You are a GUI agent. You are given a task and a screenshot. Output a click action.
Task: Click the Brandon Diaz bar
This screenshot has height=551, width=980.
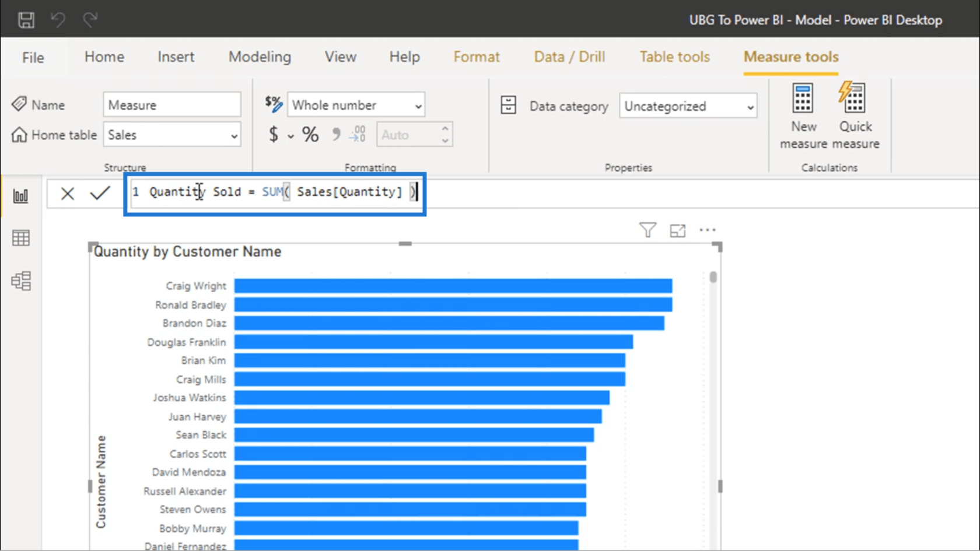(x=449, y=323)
